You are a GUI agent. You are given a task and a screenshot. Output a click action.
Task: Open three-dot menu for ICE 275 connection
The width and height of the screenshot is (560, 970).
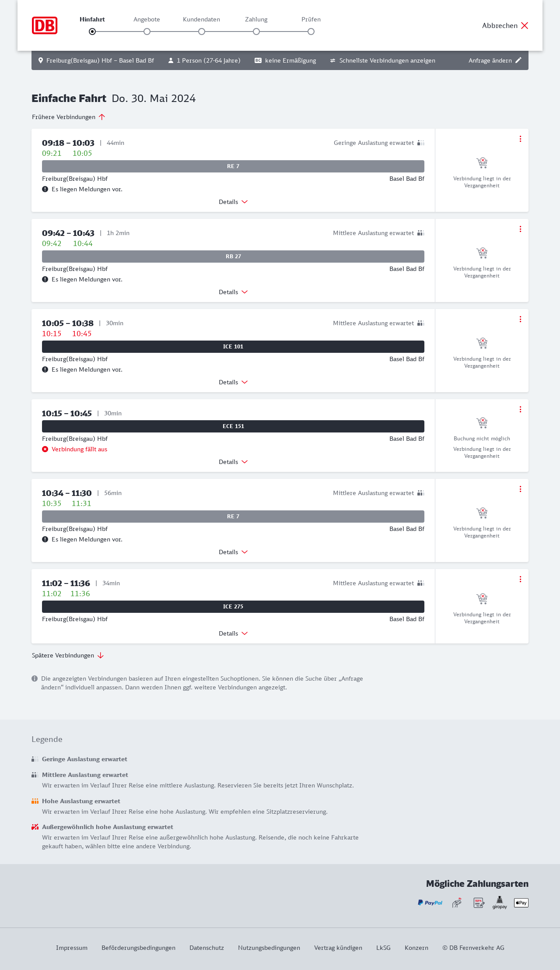point(520,579)
